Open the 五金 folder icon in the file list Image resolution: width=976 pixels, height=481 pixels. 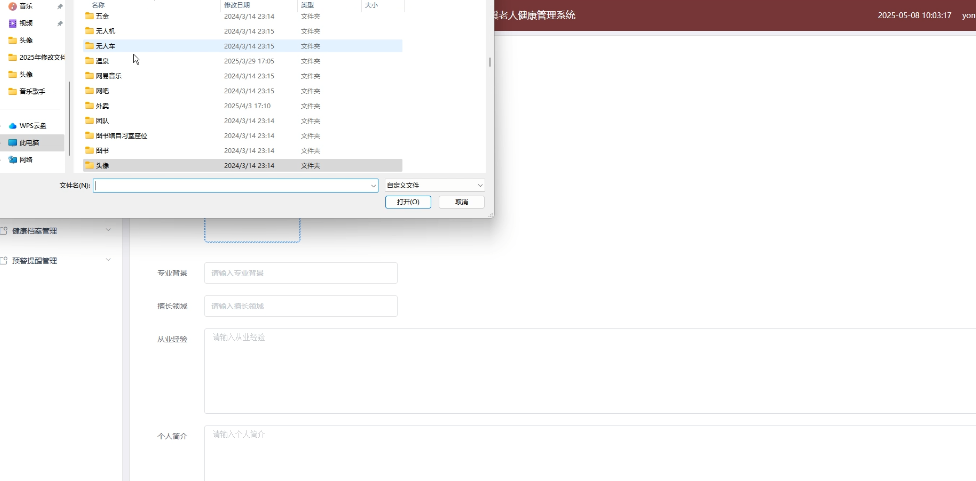click(89, 16)
